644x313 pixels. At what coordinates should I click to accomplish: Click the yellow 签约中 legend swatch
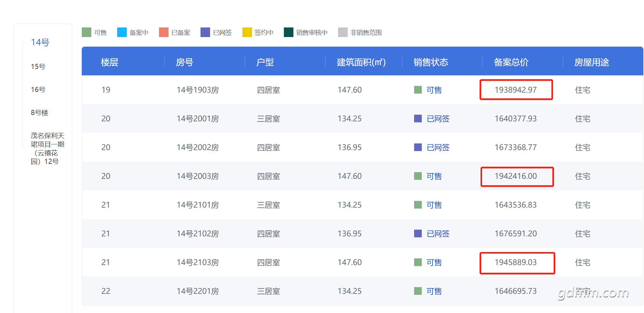pyautogui.click(x=247, y=32)
